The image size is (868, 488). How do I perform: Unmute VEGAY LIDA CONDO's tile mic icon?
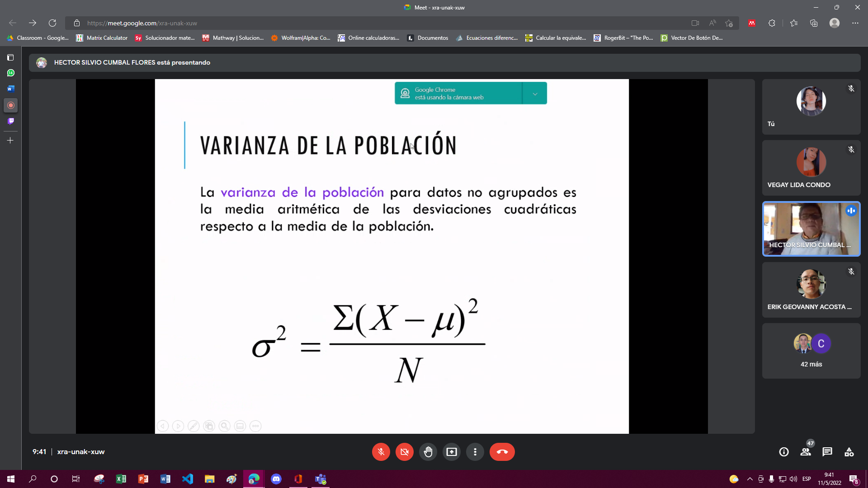point(852,150)
